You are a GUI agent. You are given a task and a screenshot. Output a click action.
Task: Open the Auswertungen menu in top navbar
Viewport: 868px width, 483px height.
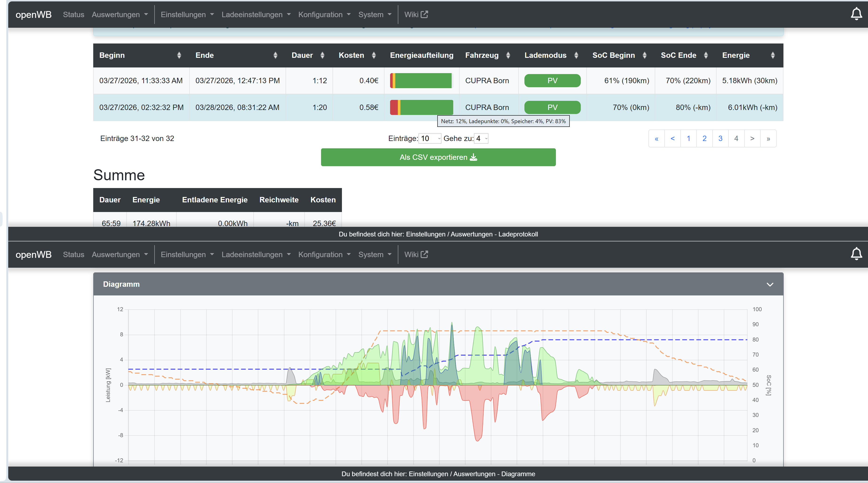point(120,15)
